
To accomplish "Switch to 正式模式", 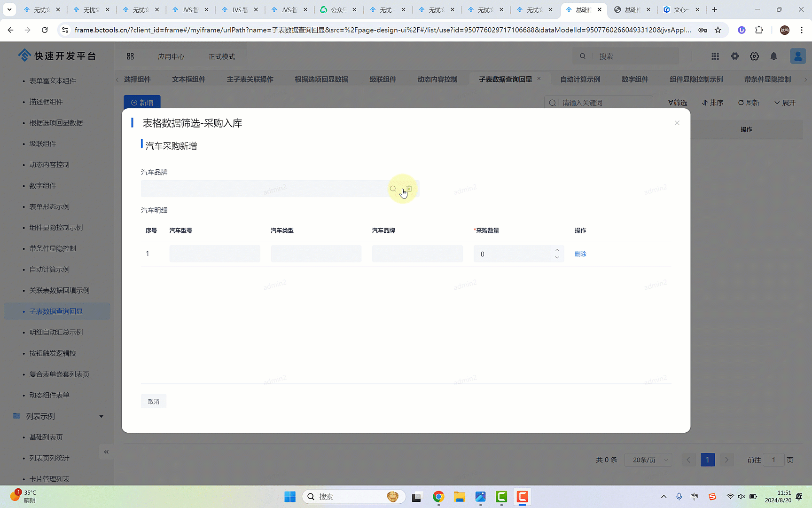I will point(222,56).
